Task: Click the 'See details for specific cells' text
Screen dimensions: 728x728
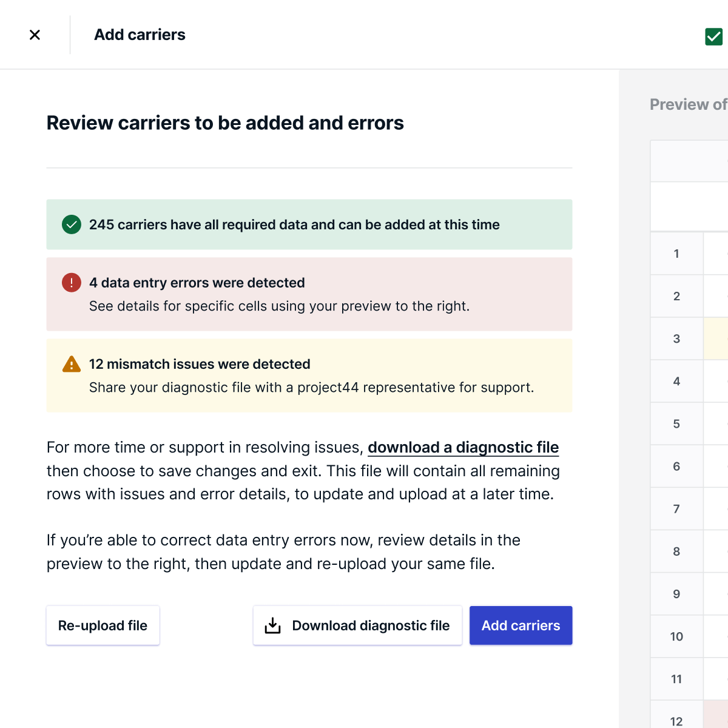Action: click(279, 306)
